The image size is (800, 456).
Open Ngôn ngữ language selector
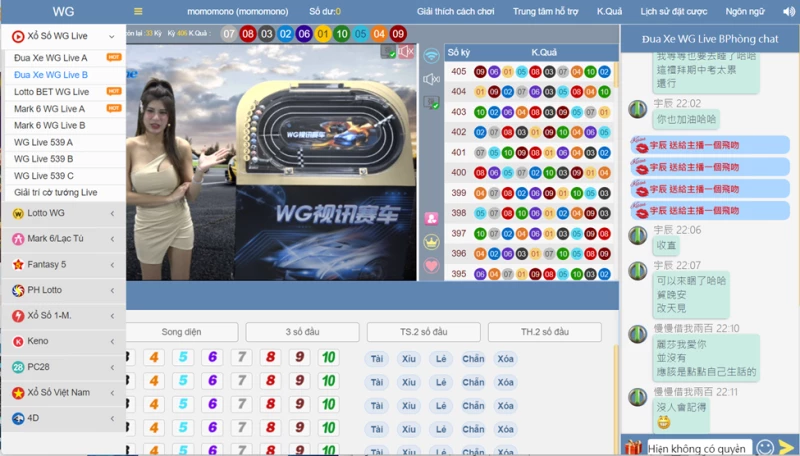pos(745,11)
